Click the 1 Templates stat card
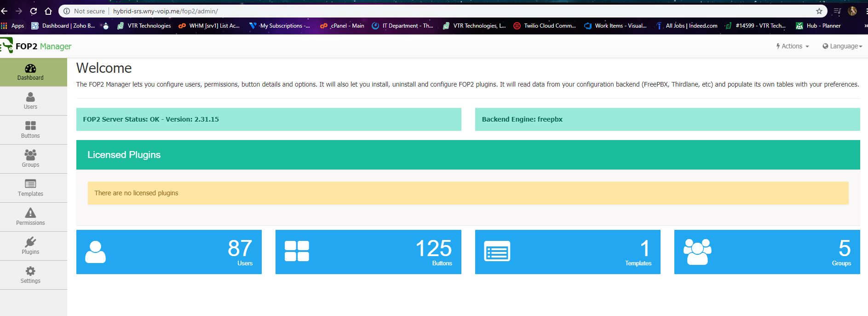Image resolution: width=868 pixels, height=316 pixels. click(x=568, y=252)
